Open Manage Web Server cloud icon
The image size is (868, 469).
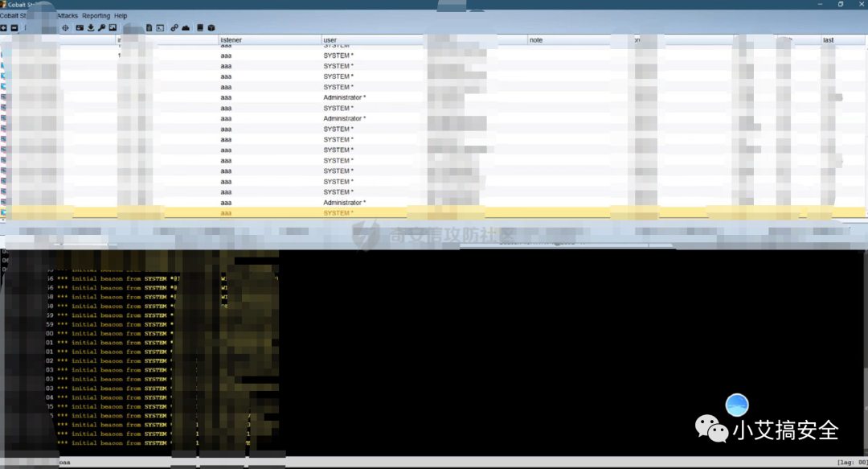[186, 27]
